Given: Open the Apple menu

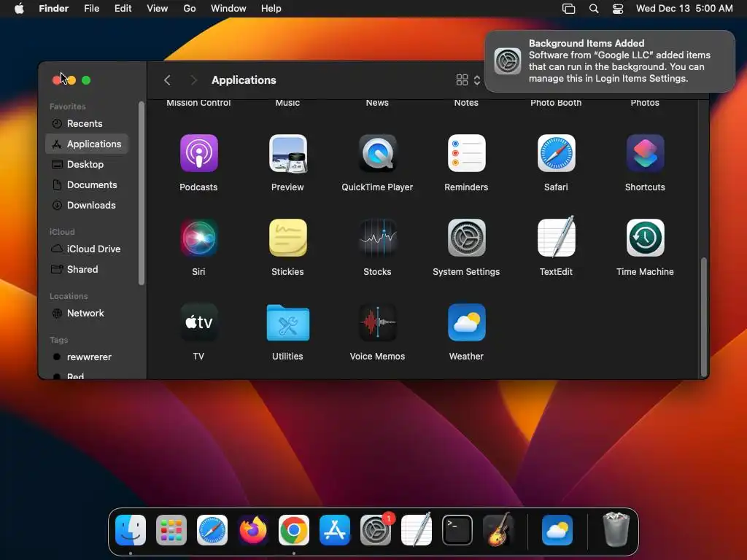Looking at the screenshot, I should coord(20,9).
